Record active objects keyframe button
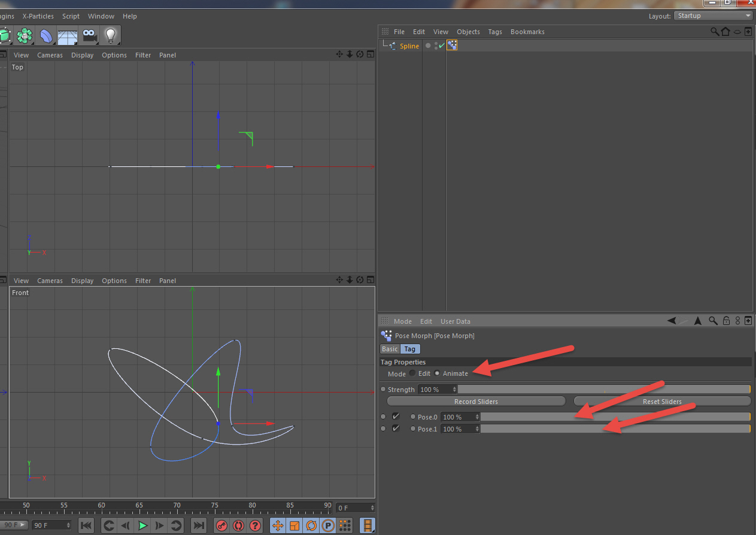This screenshot has width=756, height=535. (222, 525)
